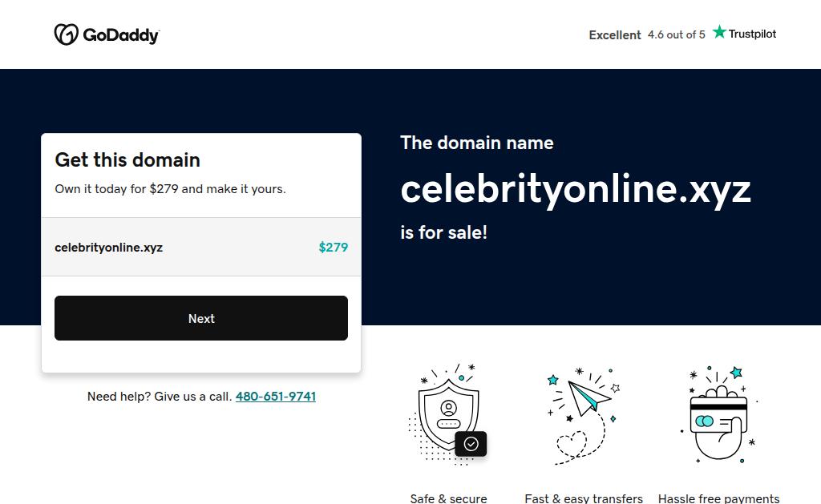The height and width of the screenshot is (504, 821).
Task: Click the GoDaddy wordmark text
Action: (121, 35)
